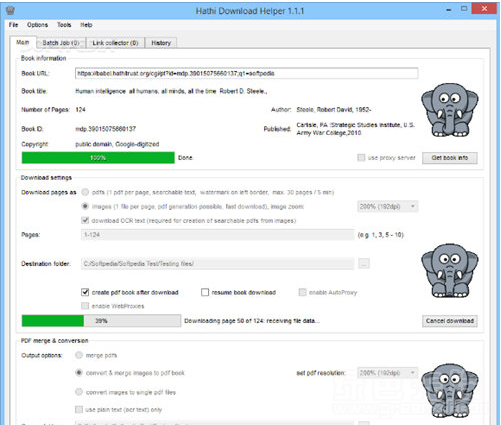
Task: Click the elephant image in PDF merge section
Action: point(449,390)
